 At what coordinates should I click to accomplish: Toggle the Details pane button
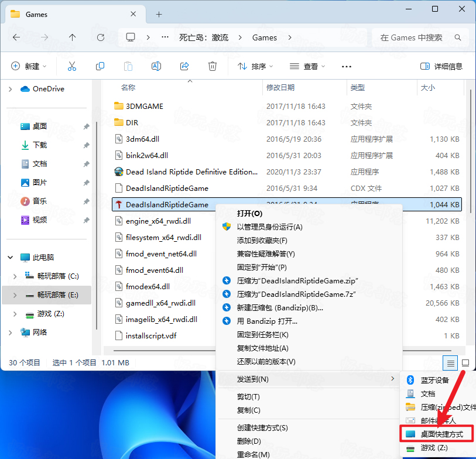tap(441, 66)
